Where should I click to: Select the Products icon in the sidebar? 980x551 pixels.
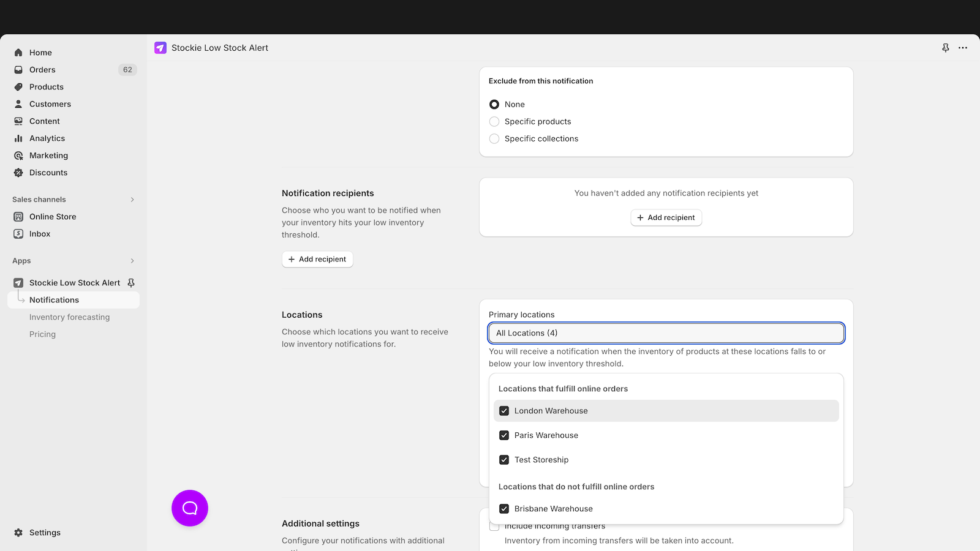[x=18, y=86]
